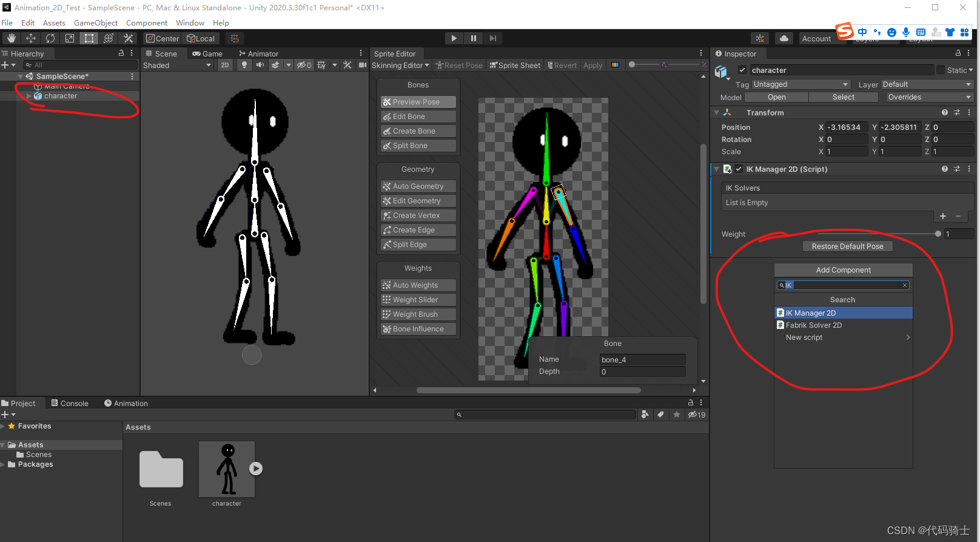Switch to the Animator tab

pos(258,53)
